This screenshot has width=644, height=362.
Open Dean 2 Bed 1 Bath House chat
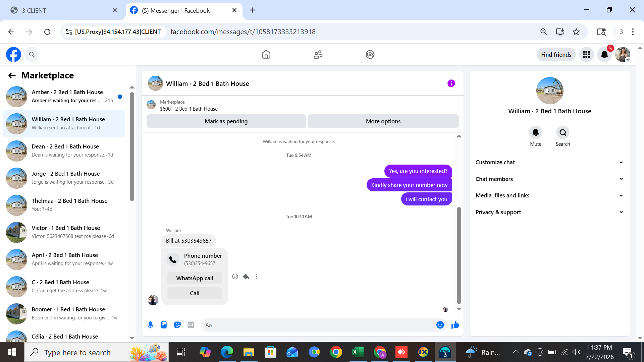64,151
